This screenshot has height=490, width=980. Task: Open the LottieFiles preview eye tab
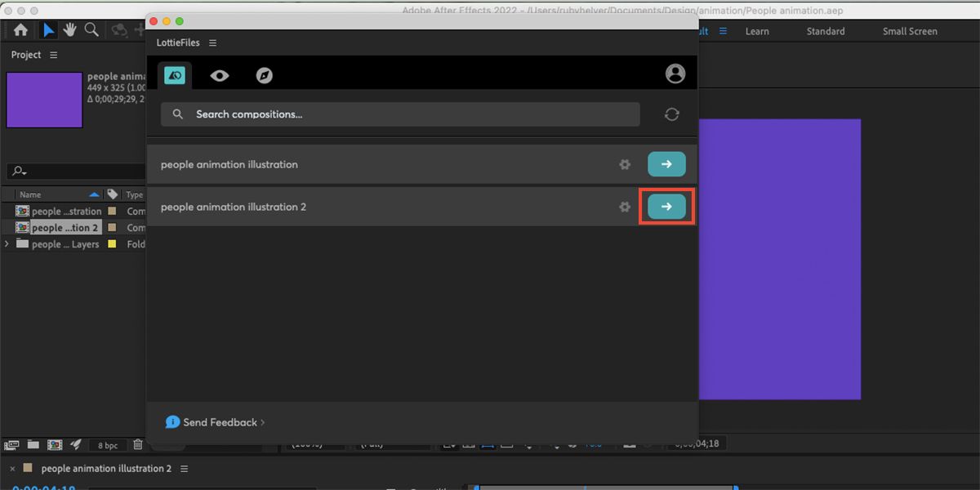coord(220,75)
